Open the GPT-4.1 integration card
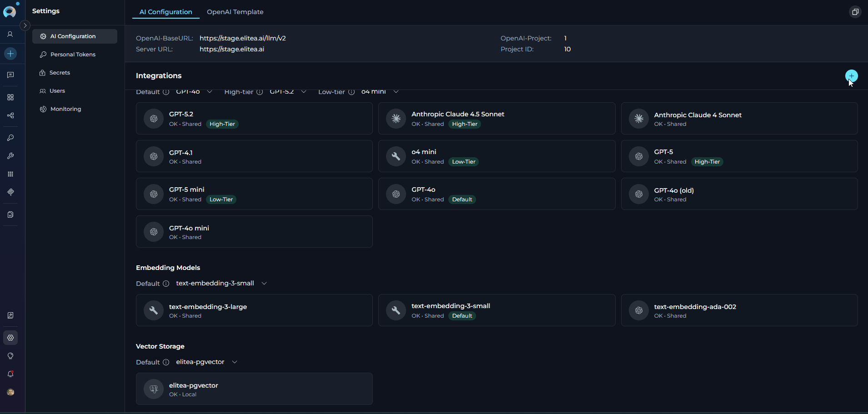Image resolution: width=868 pixels, height=414 pixels. click(254, 156)
